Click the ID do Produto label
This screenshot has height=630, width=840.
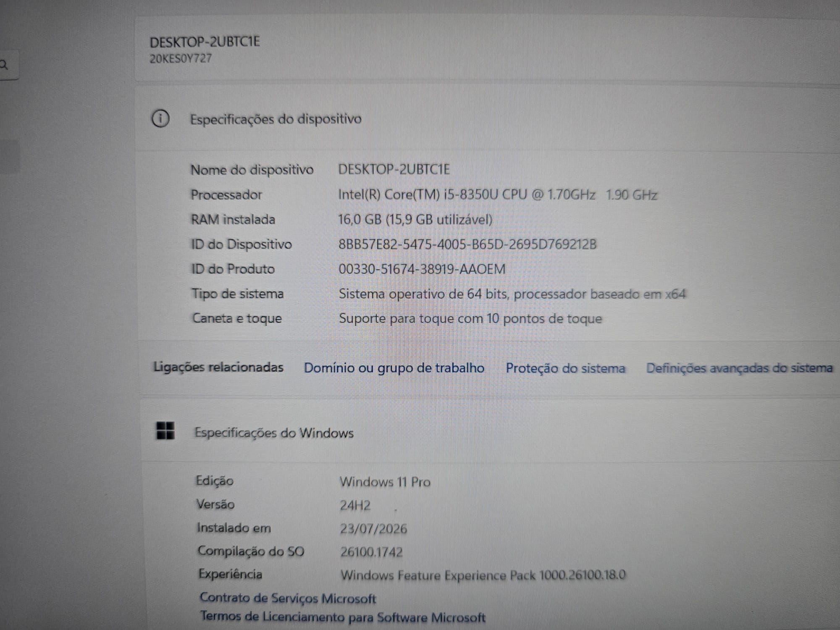(x=233, y=269)
